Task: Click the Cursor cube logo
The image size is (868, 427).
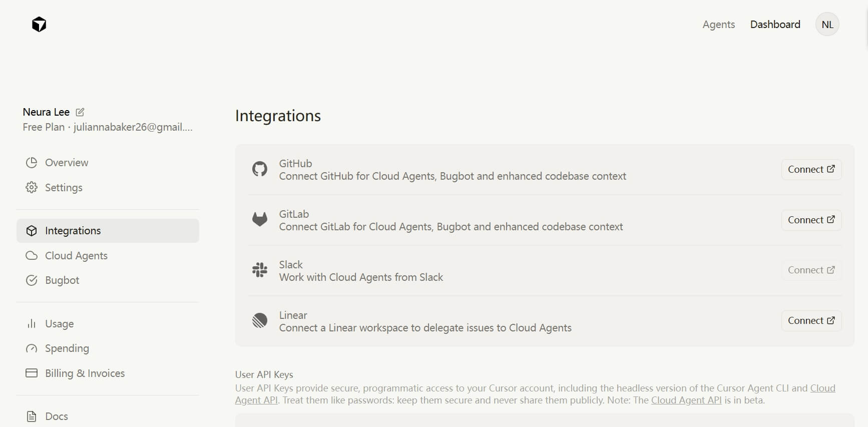Action: pyautogui.click(x=39, y=25)
